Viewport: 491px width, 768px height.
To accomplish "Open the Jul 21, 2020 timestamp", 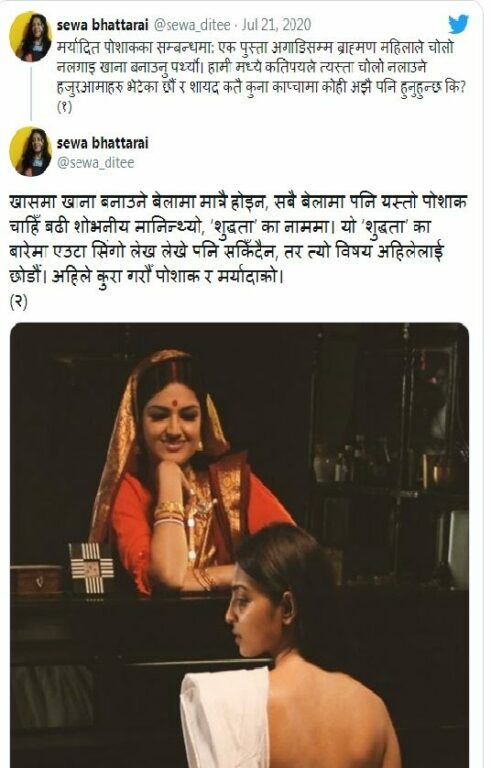I will pyautogui.click(x=276, y=24).
